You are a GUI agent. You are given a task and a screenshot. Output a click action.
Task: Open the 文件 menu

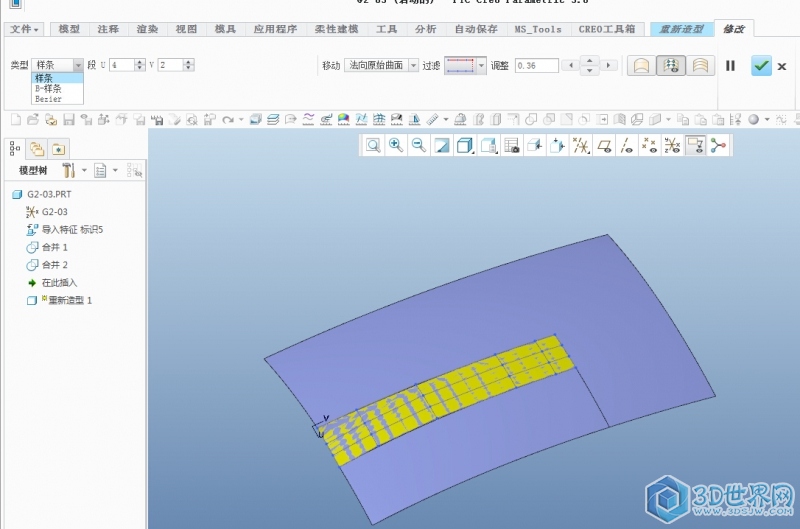point(24,29)
